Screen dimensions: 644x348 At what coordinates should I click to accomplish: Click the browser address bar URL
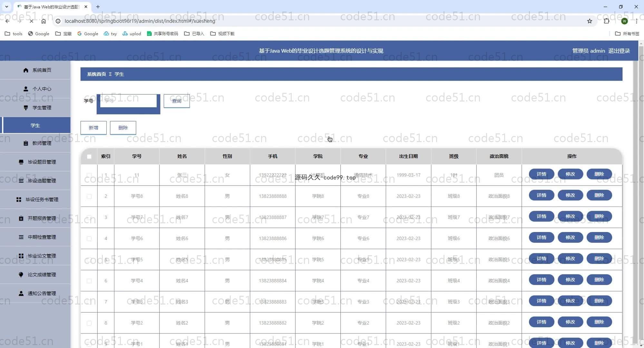[x=140, y=21]
